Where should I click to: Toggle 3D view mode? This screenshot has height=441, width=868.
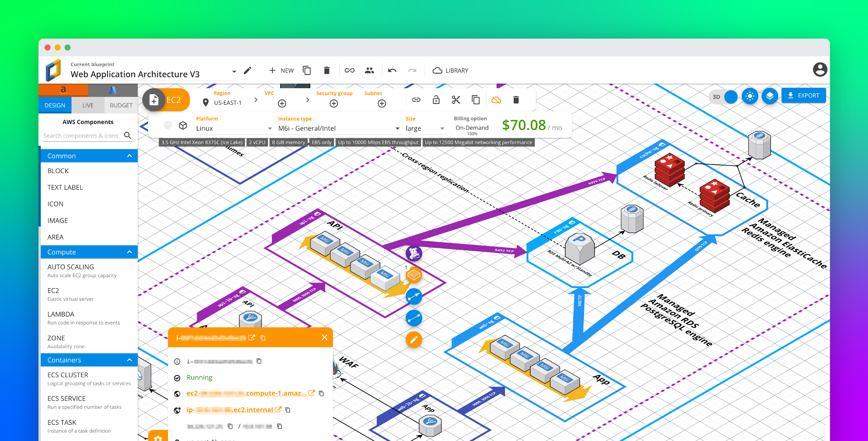click(x=723, y=97)
